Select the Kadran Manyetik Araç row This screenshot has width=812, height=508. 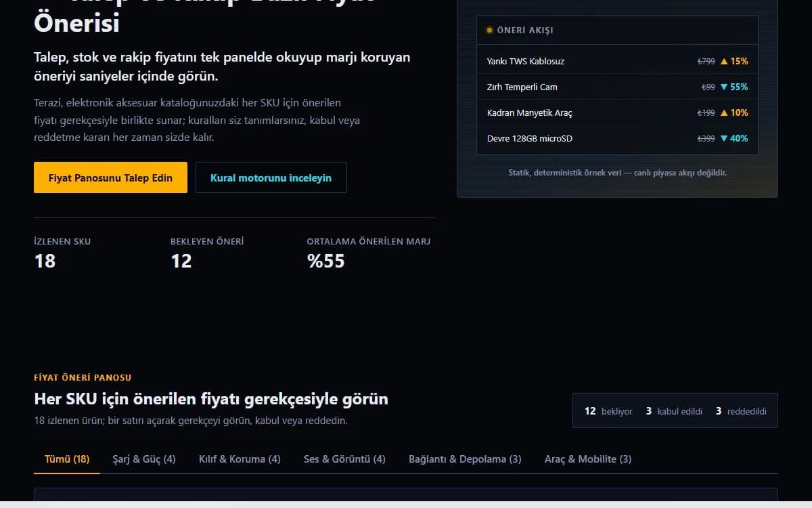617,112
